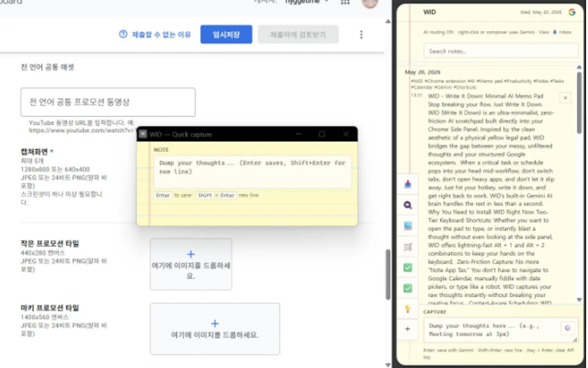Open the lightbulb ideas tab in WID sidebar
Image resolution: width=588 pixels, height=368 pixels.
click(408, 308)
